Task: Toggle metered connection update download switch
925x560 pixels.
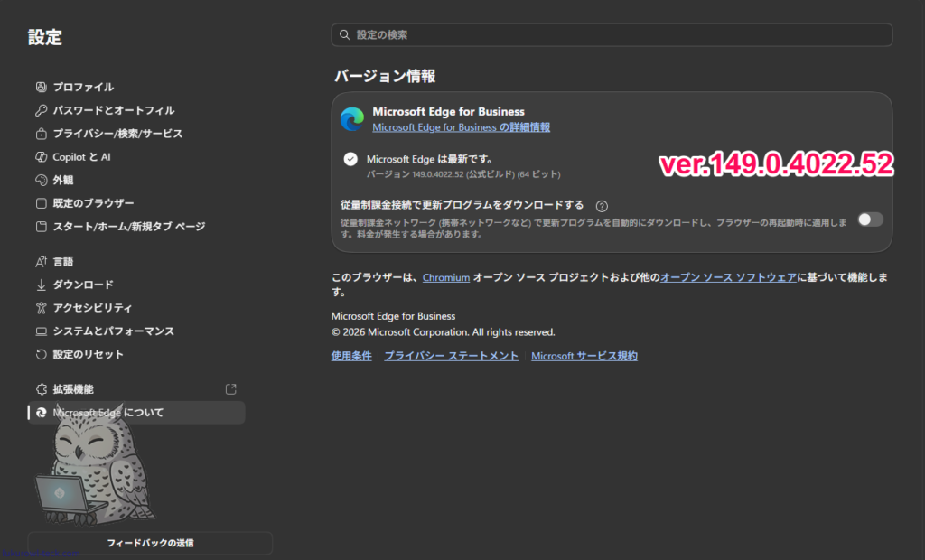Action: click(x=870, y=219)
